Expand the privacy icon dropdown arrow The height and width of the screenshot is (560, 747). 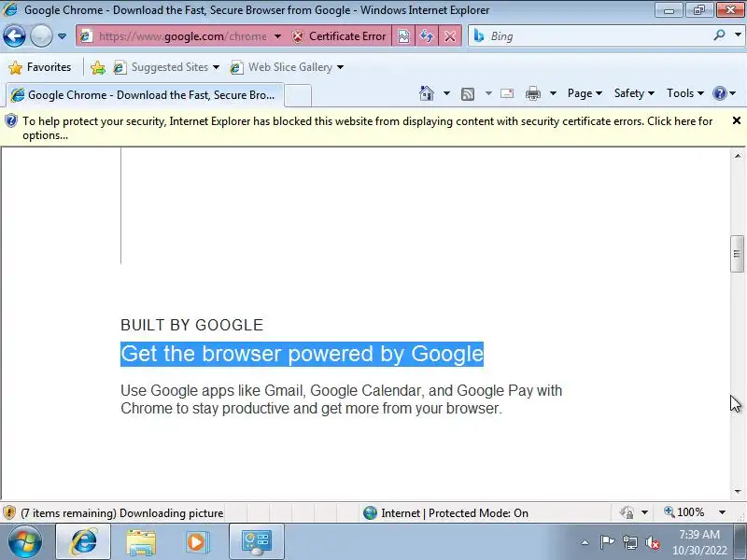[644, 512]
